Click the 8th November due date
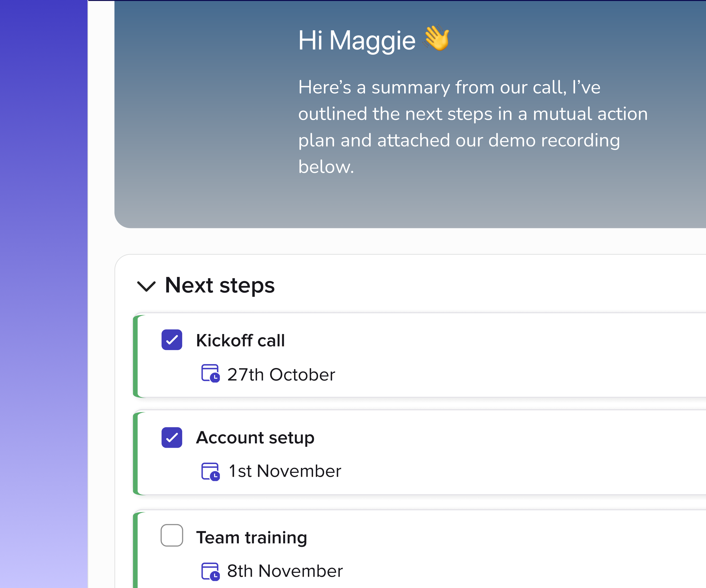This screenshot has width=706, height=588. click(285, 571)
